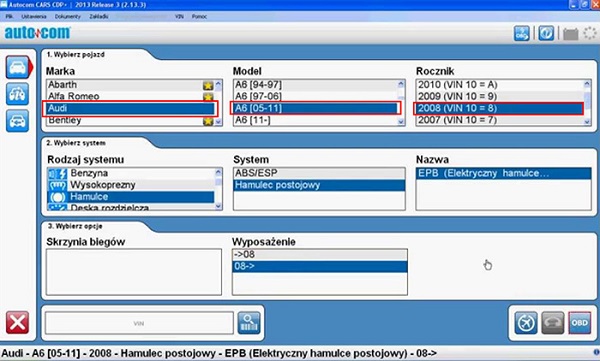Click the Rodzaj systemu scroll-down arrow
Viewport: 600px width, 361px height.
tap(218, 206)
